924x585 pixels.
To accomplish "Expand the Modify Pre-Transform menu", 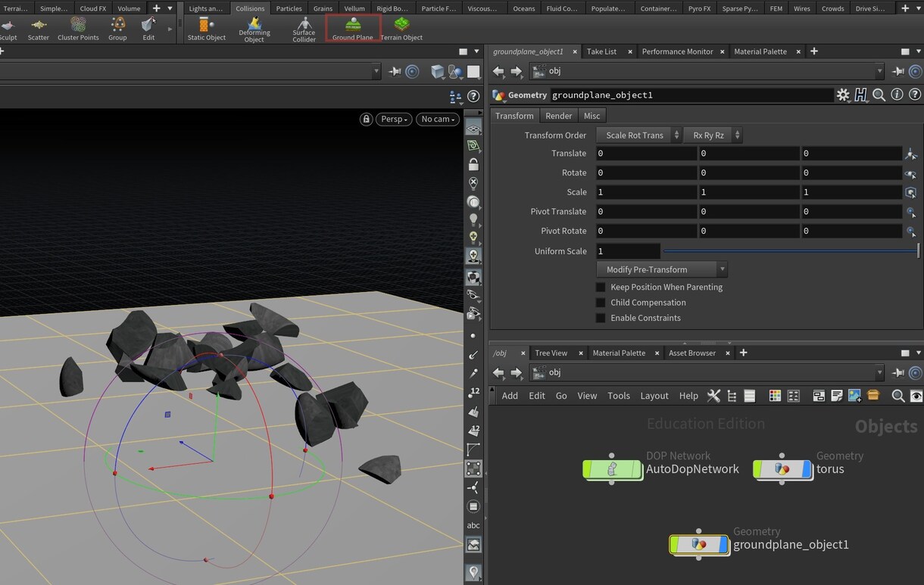I will click(x=662, y=269).
